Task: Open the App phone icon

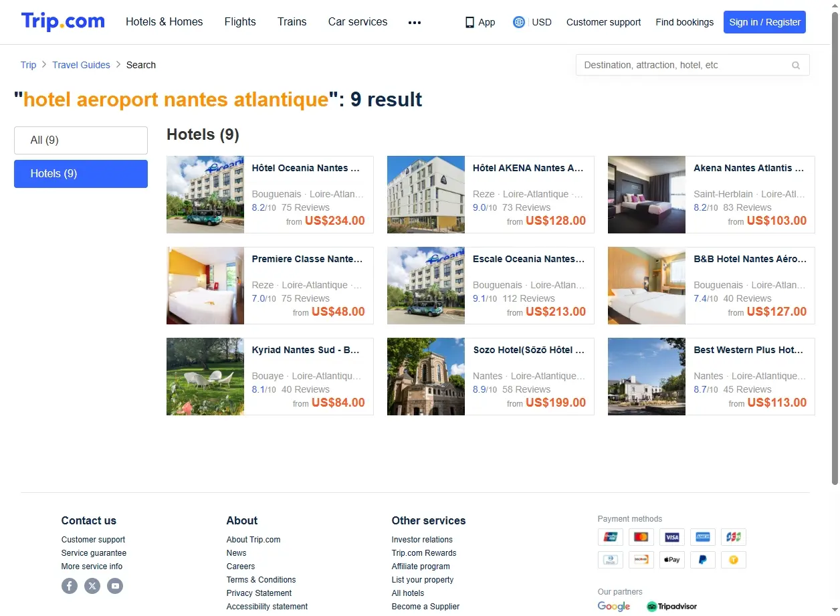Action: click(x=469, y=22)
